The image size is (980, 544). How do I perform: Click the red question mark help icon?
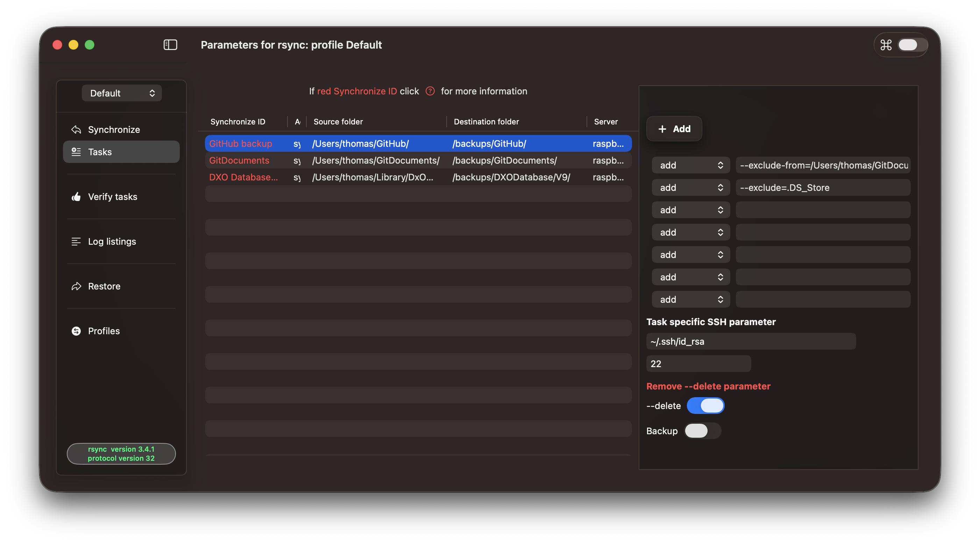[430, 91]
